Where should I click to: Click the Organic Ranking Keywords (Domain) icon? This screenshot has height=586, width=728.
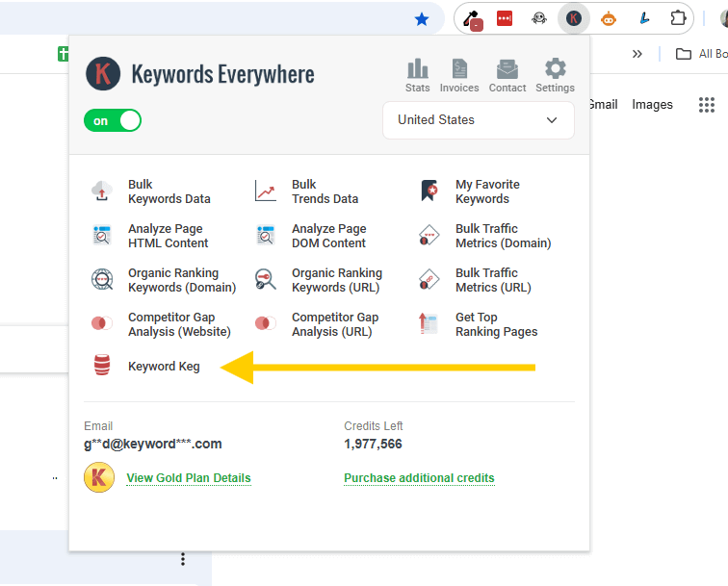click(x=102, y=279)
